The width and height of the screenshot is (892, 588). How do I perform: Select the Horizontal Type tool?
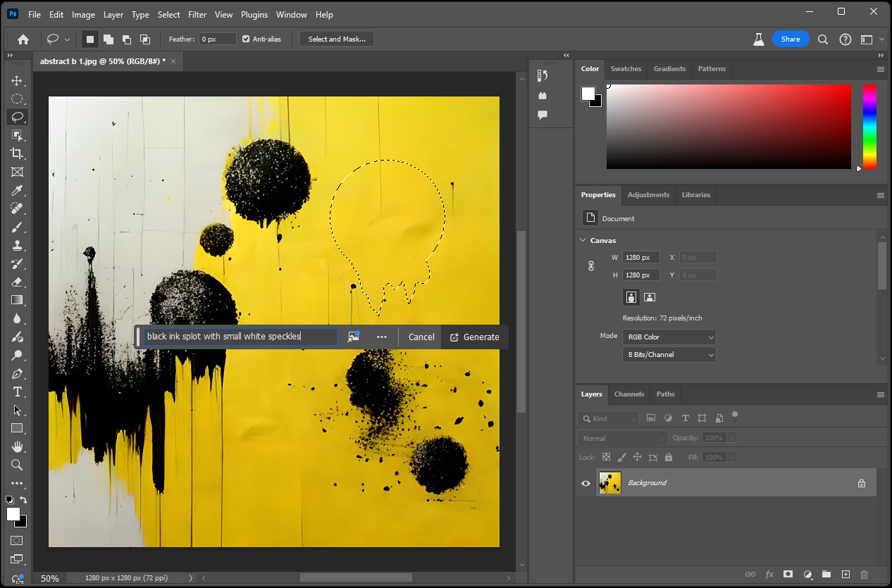pos(17,392)
